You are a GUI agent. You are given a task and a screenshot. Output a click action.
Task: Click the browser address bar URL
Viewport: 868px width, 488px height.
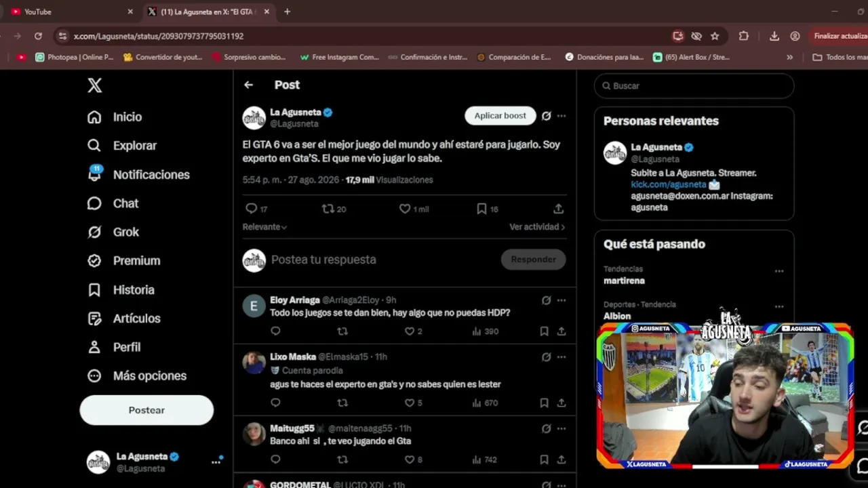(x=159, y=37)
